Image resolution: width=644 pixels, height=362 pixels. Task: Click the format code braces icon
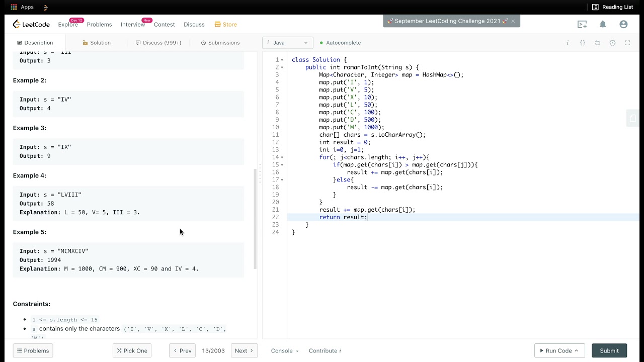tap(583, 43)
